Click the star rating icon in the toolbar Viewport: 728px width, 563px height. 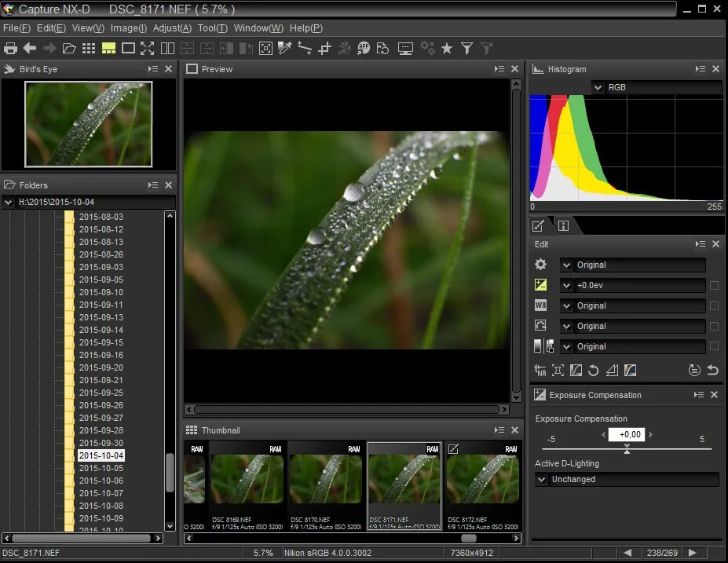click(x=447, y=48)
